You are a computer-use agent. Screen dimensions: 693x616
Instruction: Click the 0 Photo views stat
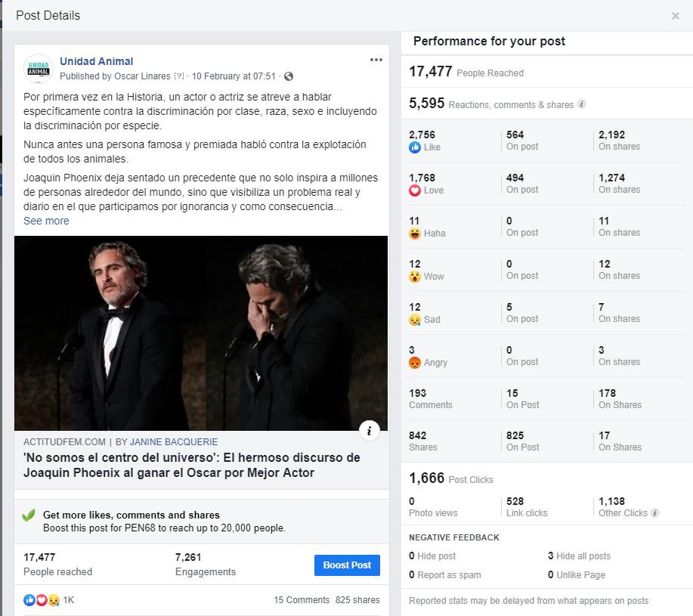pos(433,507)
